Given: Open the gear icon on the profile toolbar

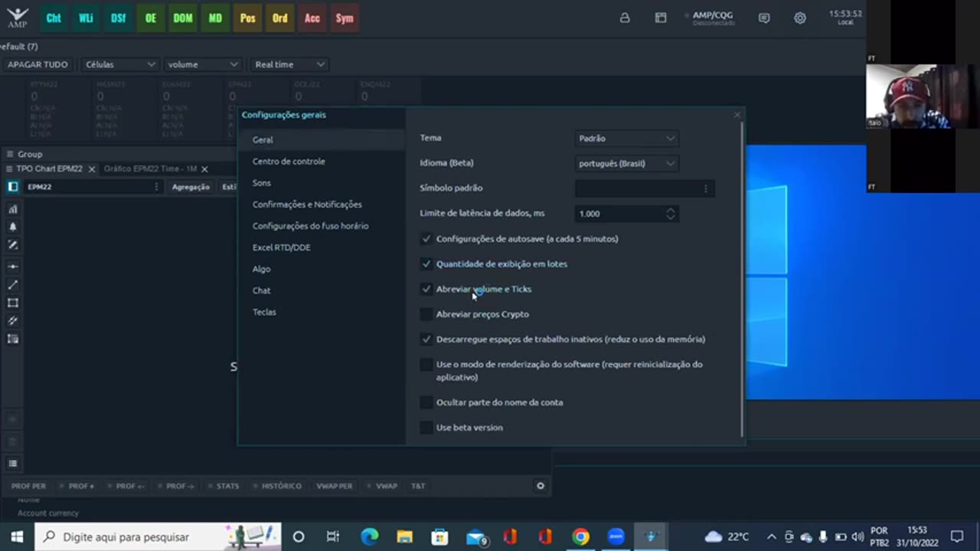Looking at the screenshot, I should point(541,486).
